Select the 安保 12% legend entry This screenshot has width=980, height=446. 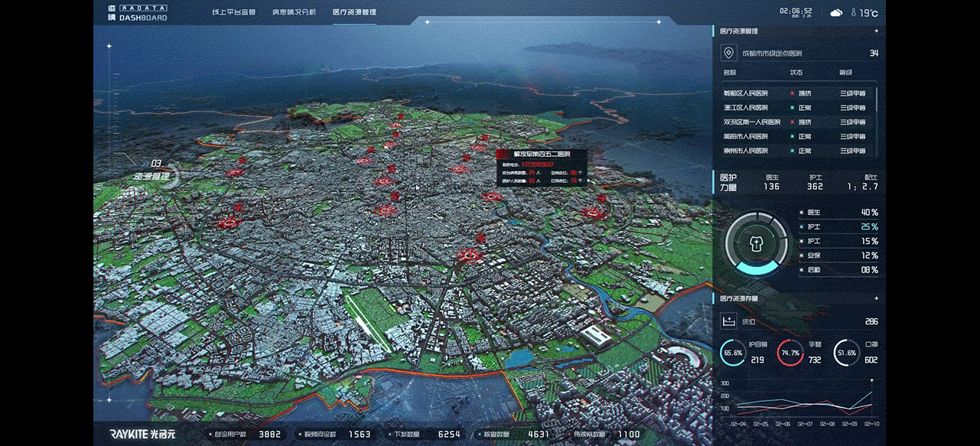(x=839, y=256)
